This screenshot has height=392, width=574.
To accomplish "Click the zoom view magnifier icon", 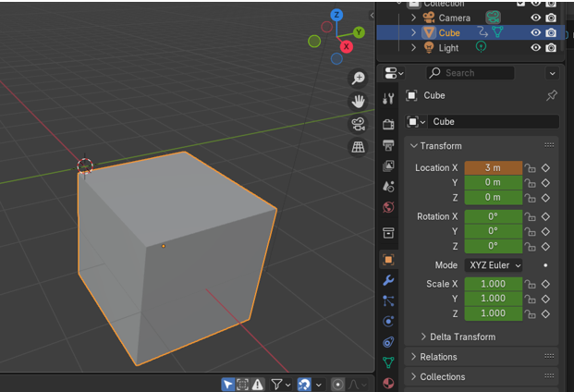I will click(x=358, y=79).
